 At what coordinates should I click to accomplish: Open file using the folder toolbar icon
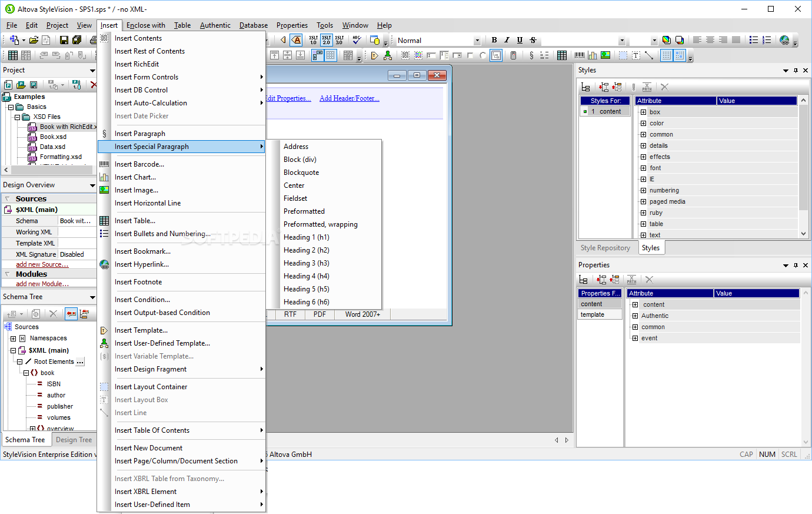click(34, 40)
